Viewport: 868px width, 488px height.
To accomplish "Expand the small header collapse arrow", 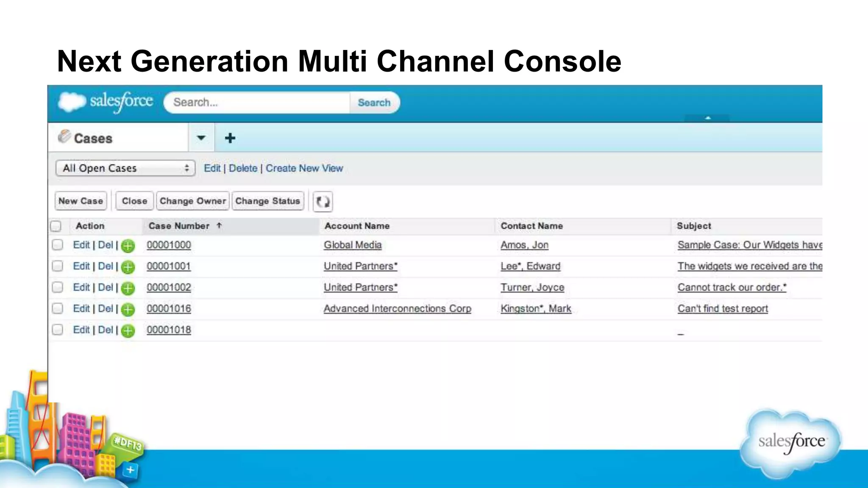I will (x=708, y=118).
